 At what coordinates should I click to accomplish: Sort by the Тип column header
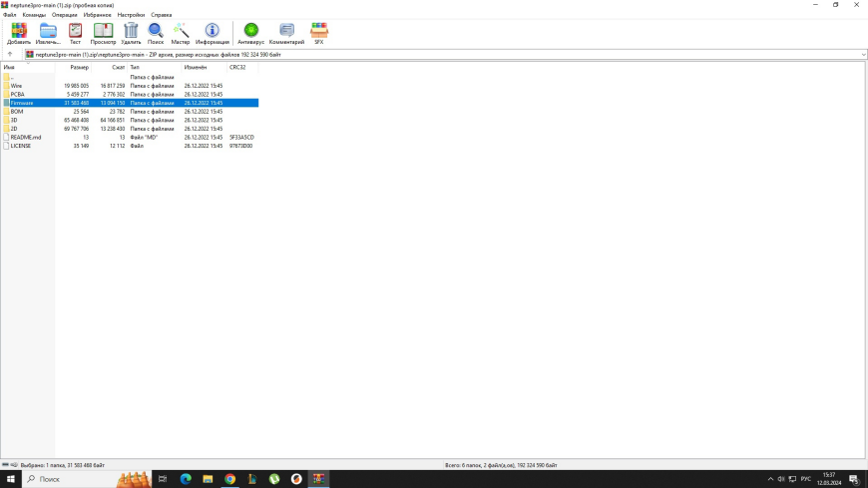(x=155, y=67)
